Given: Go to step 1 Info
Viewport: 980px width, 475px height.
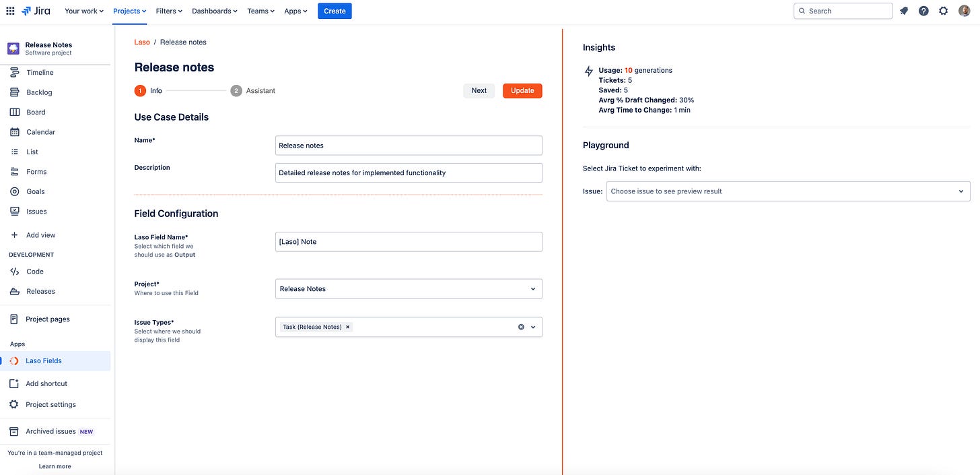Looking at the screenshot, I should click(148, 91).
